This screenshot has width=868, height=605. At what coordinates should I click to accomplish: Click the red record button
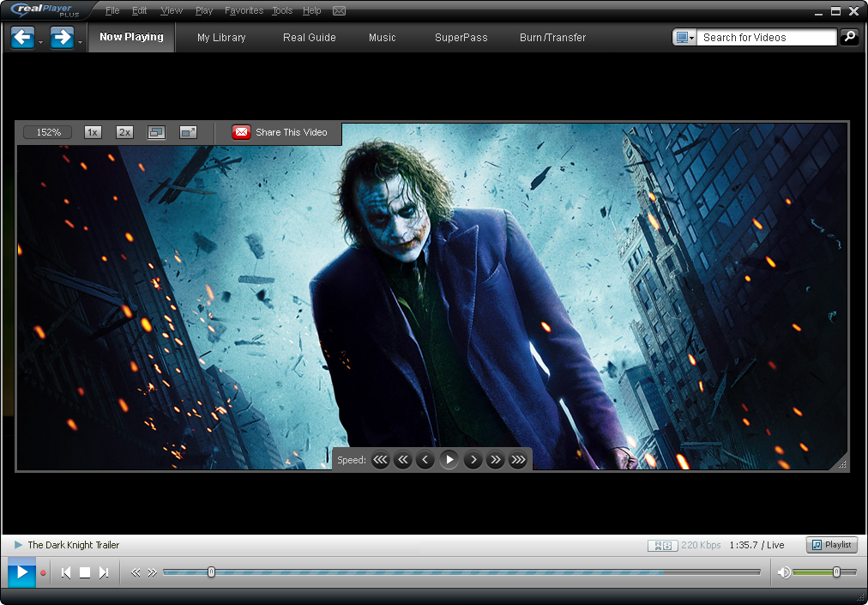point(43,573)
